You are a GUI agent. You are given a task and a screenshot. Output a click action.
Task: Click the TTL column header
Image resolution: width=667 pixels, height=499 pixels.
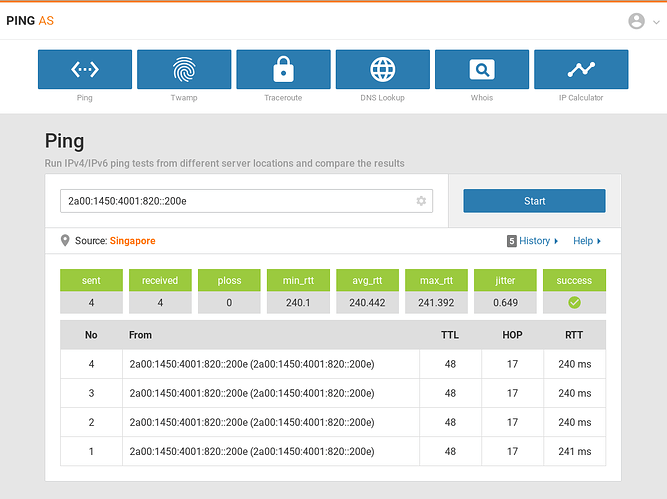(450, 335)
